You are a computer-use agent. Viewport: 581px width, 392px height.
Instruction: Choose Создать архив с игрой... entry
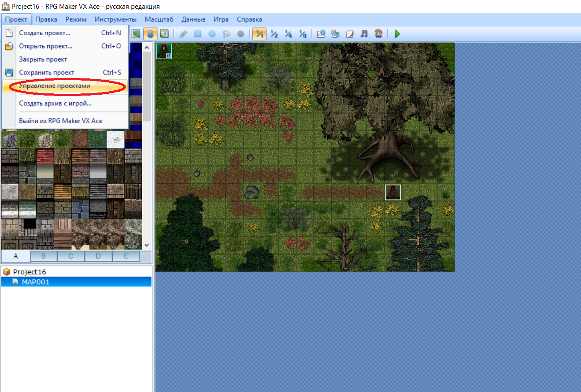[65, 104]
